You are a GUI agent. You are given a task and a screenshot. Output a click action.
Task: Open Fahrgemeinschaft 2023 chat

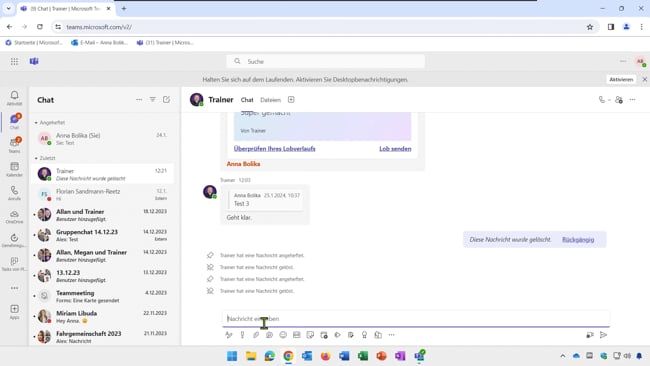(x=102, y=337)
